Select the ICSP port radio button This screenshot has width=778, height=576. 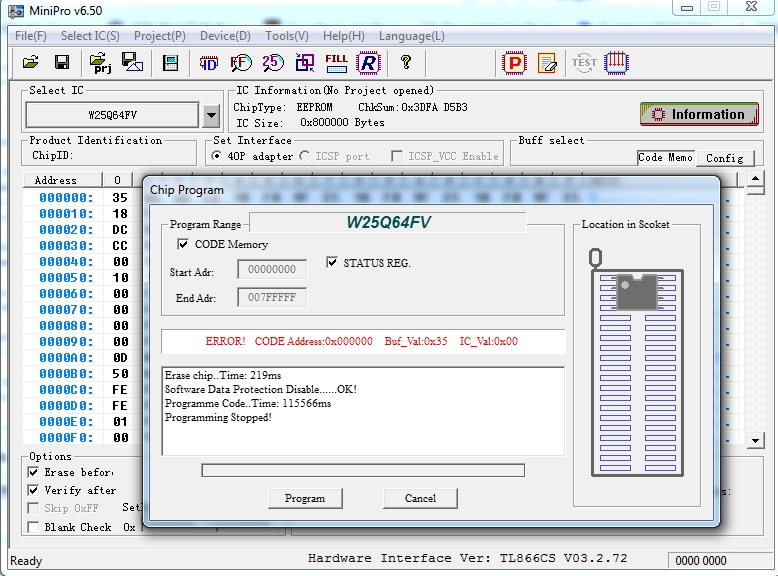[x=305, y=156]
